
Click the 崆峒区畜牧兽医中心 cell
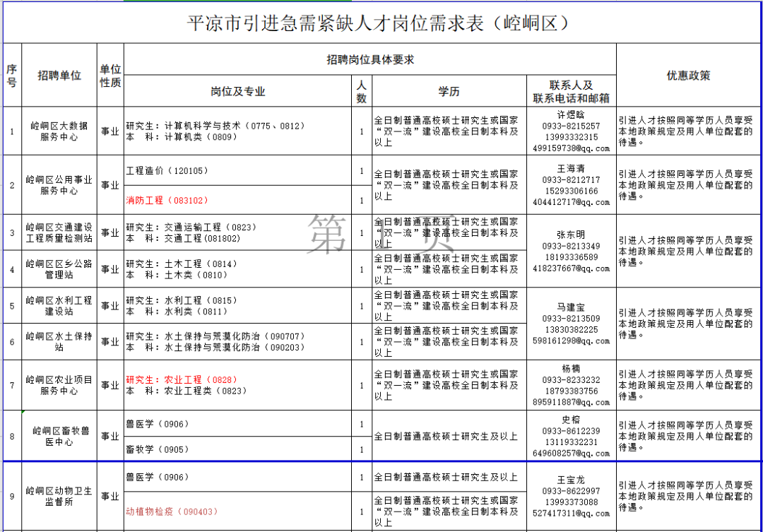pyautogui.click(x=59, y=436)
